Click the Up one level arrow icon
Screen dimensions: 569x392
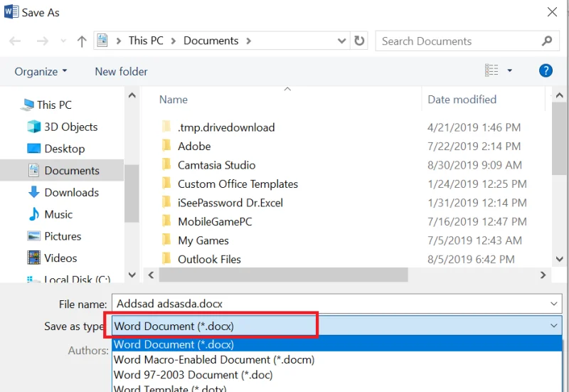coord(82,41)
